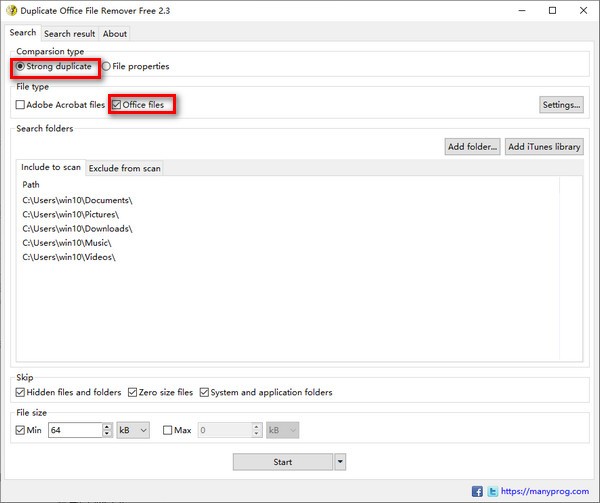The image size is (600, 503).
Task: Enable the Adobe Acrobat files checkbox
Action: click(x=21, y=105)
